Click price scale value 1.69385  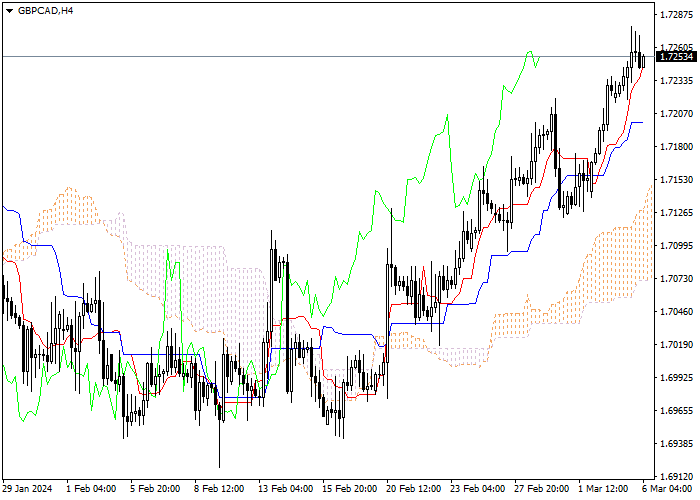click(x=676, y=444)
